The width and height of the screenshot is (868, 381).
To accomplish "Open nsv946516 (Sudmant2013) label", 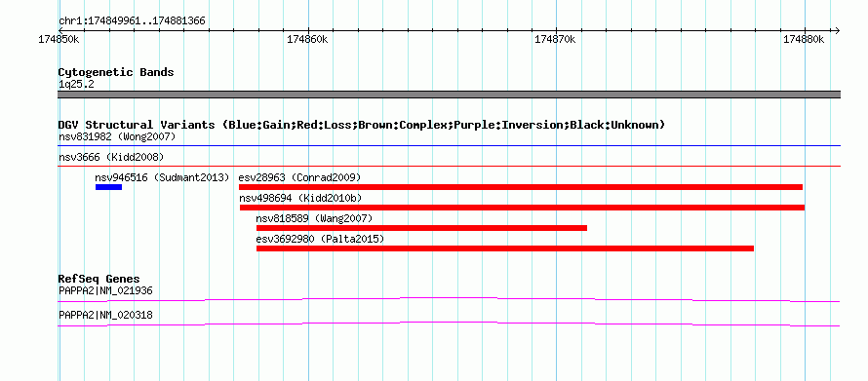I will tap(162, 177).
